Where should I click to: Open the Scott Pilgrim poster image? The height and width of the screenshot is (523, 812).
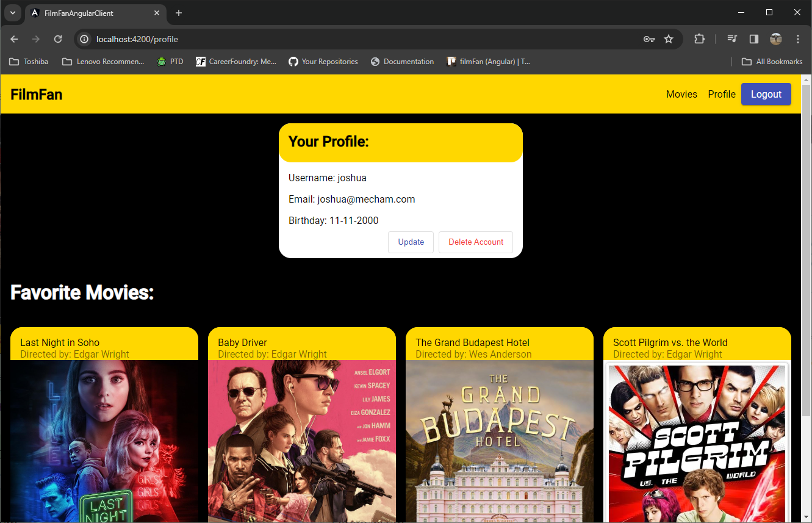point(697,441)
